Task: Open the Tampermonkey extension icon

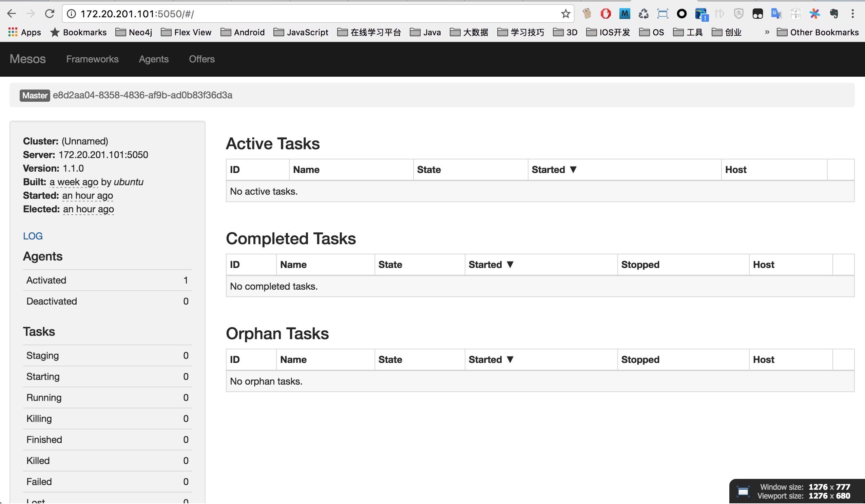Action: [x=757, y=14]
